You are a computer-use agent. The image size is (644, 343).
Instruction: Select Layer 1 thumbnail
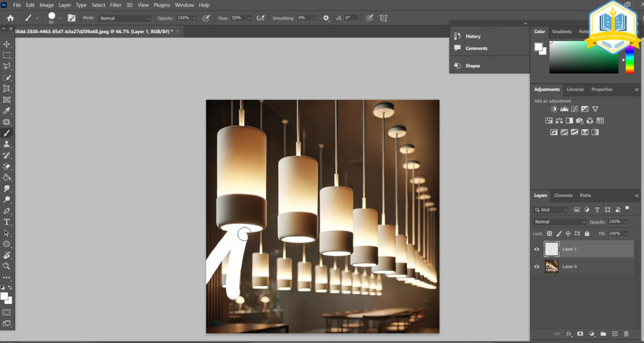coord(552,249)
